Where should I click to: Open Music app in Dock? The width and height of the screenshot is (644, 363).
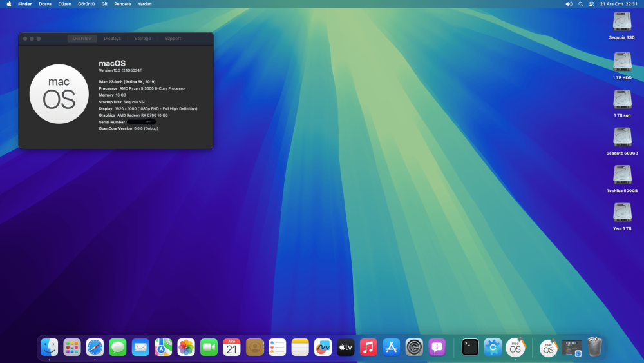click(368, 348)
